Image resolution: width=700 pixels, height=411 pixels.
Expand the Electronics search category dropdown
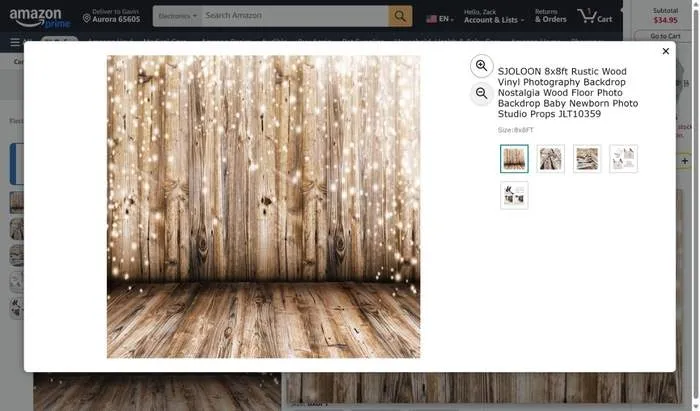[x=177, y=17]
